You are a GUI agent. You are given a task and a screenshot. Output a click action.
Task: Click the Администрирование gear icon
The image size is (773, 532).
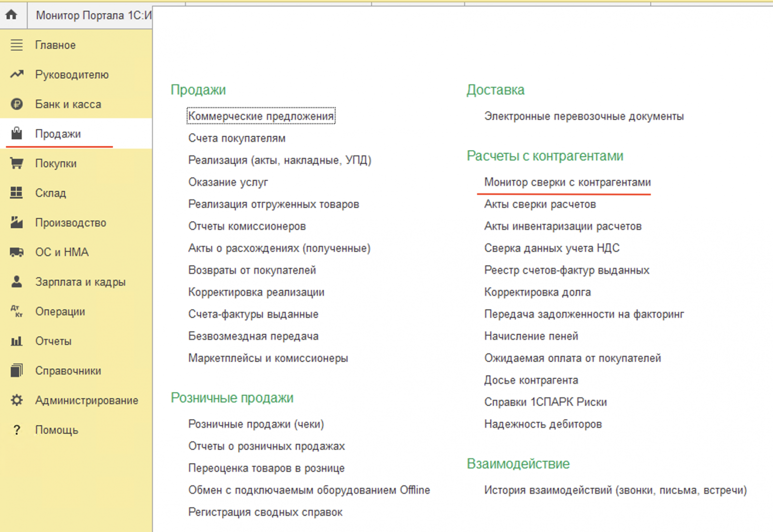(x=17, y=400)
